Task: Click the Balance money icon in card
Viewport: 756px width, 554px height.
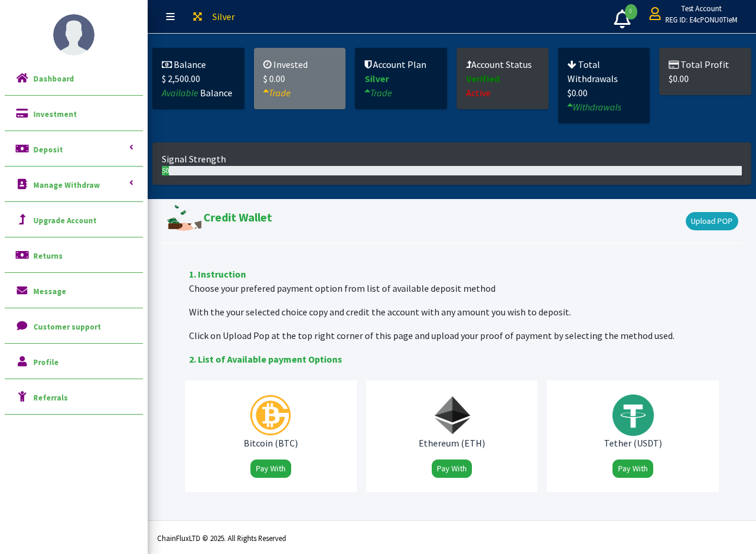Action: click(x=167, y=64)
